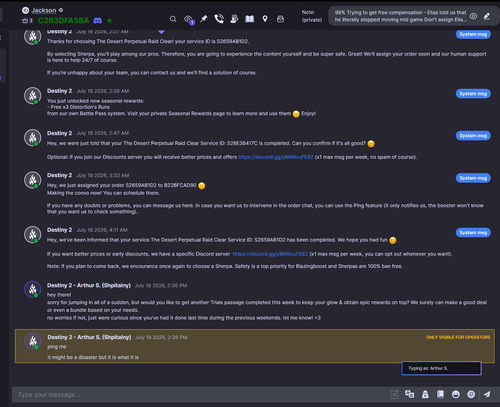
Task: Open the Jackson customer name link
Action: (x=44, y=10)
